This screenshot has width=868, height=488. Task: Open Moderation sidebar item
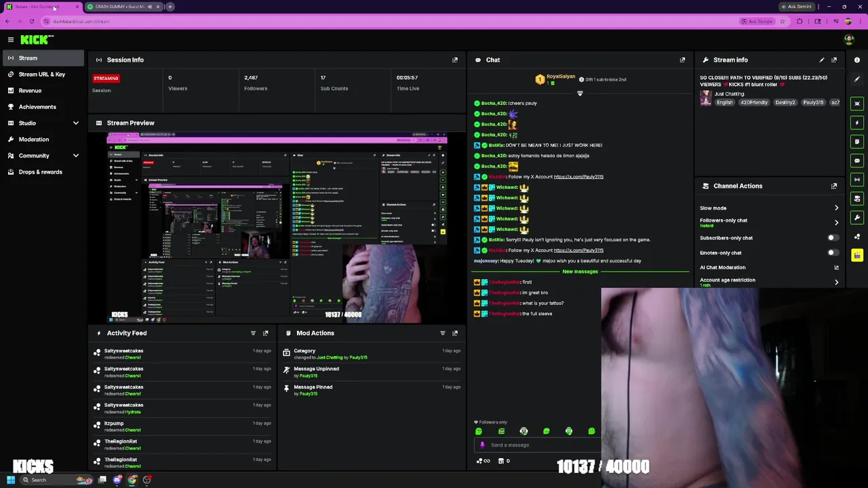(x=42, y=140)
